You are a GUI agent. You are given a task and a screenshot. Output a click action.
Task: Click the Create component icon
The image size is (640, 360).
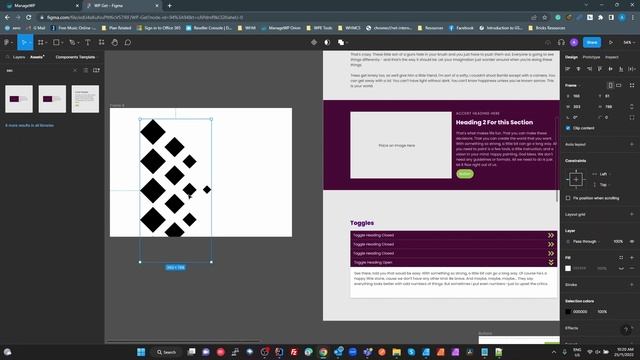click(x=314, y=42)
